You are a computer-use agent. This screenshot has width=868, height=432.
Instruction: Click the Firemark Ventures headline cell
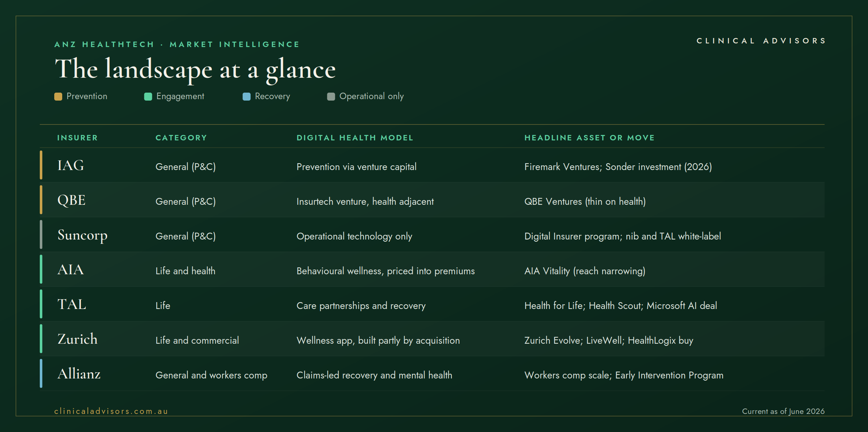pyautogui.click(x=618, y=167)
